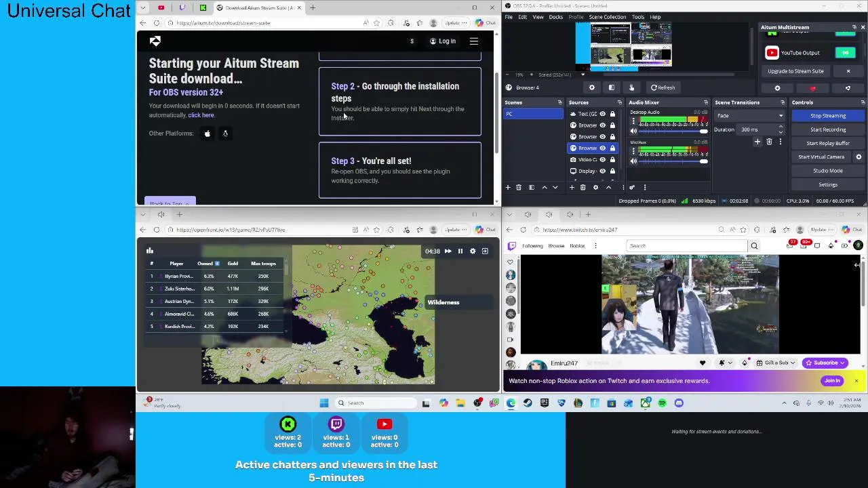Fast-forward the OpenFront game replay
The width and height of the screenshot is (868, 488).
tap(448, 251)
